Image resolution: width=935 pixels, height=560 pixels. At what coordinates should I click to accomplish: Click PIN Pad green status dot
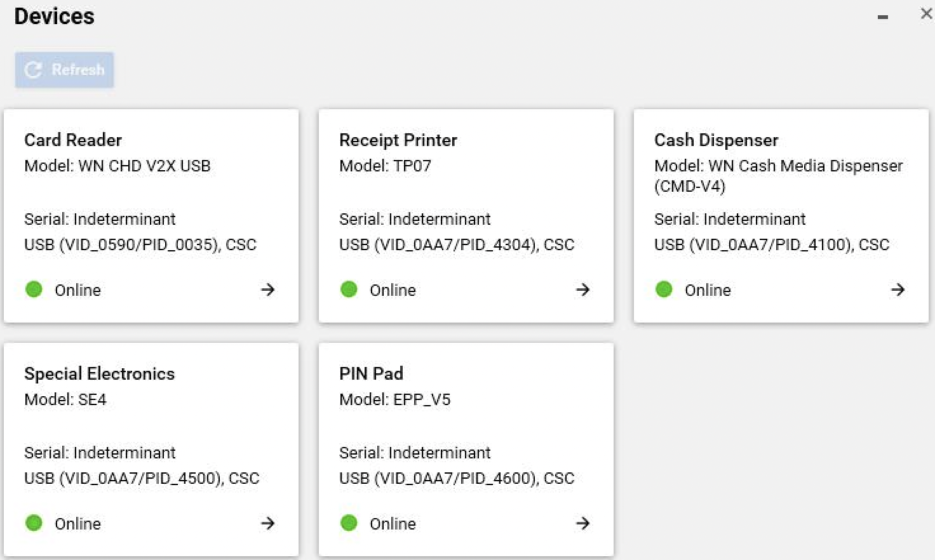349,523
